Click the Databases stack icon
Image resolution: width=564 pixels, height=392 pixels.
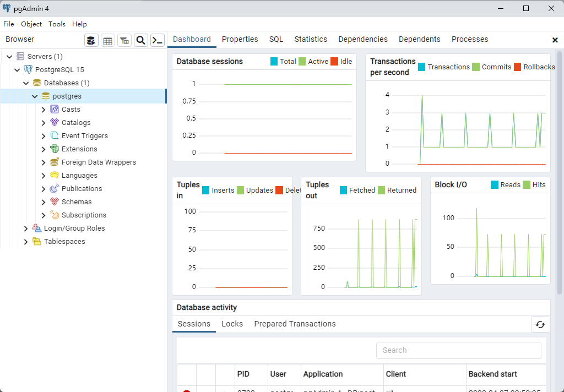(x=37, y=83)
